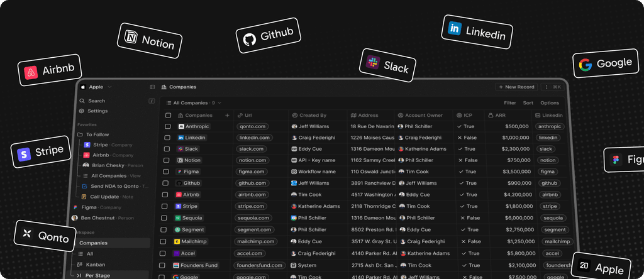Check the Github row checkbox
644x279 pixels.
pos(165,183)
